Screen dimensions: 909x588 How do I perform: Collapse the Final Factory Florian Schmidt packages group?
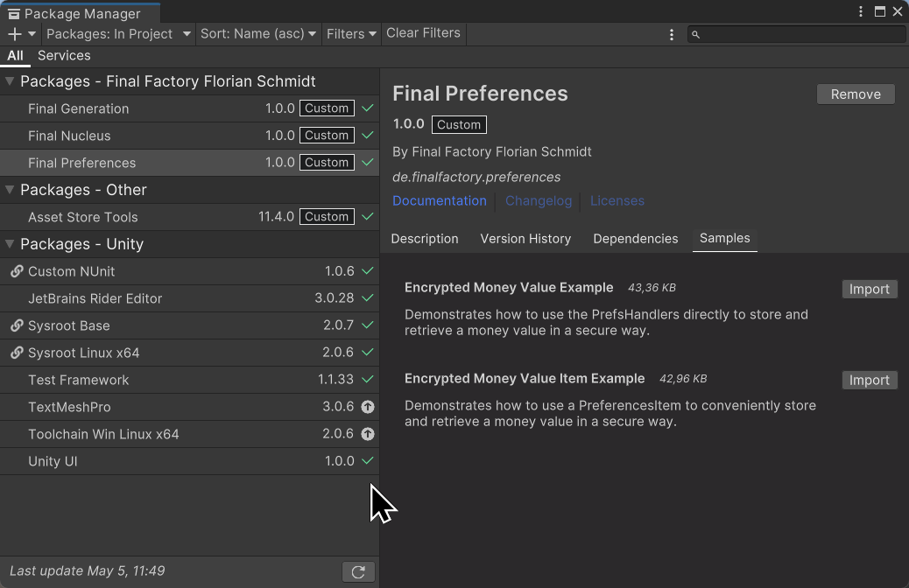(x=10, y=81)
